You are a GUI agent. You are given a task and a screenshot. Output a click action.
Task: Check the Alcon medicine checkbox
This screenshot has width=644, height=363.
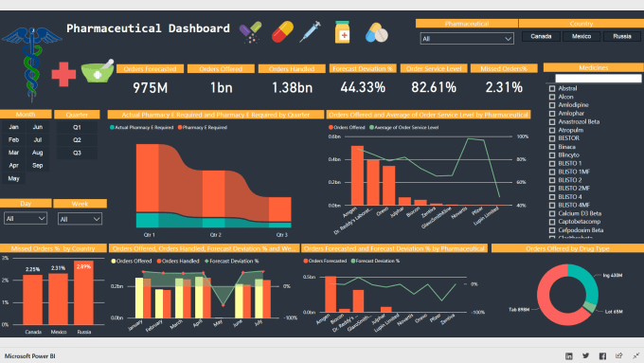[x=552, y=97]
